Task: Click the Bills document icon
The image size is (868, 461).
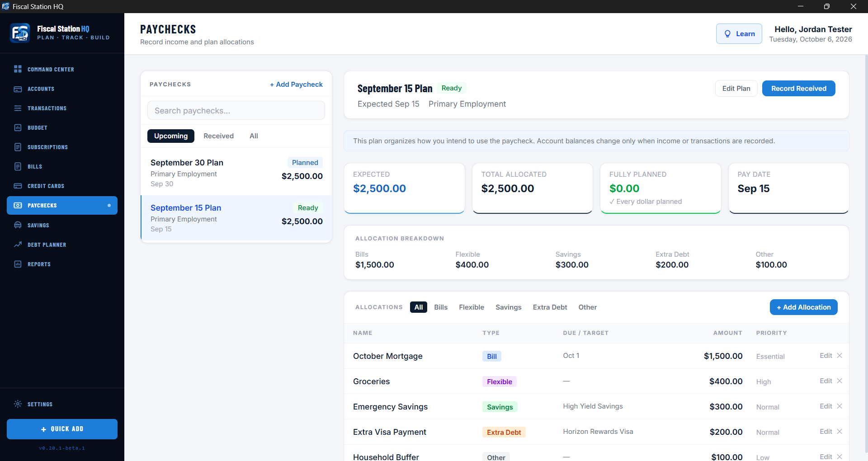Action: point(18,167)
